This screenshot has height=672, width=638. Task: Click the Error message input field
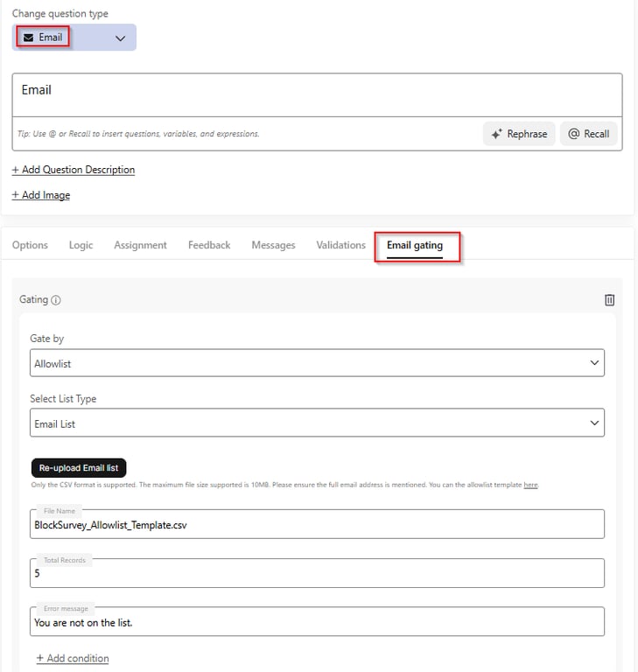[x=317, y=622]
